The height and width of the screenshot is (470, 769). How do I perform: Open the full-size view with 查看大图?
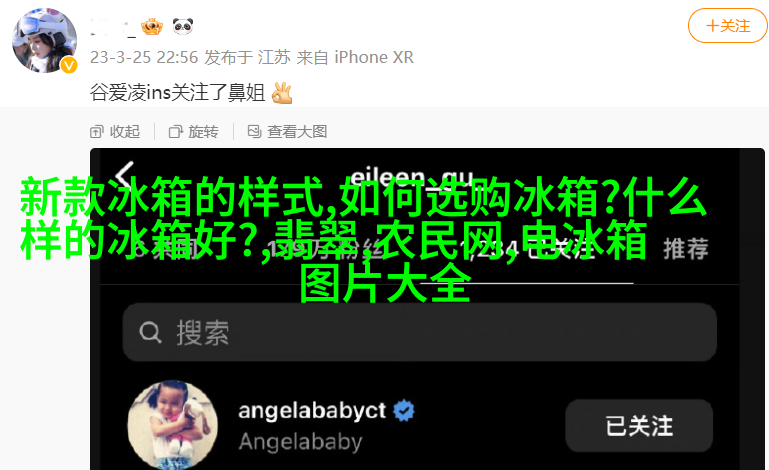[287, 131]
